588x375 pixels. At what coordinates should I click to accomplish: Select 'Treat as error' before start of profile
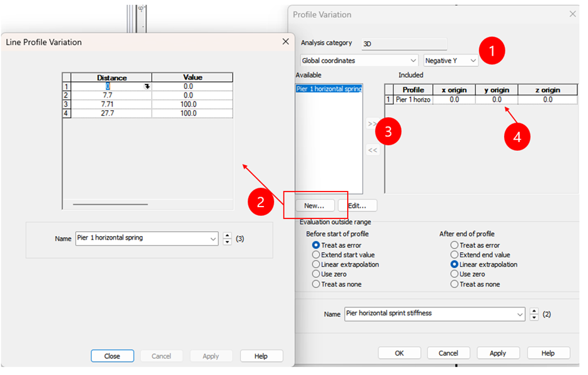click(x=317, y=245)
